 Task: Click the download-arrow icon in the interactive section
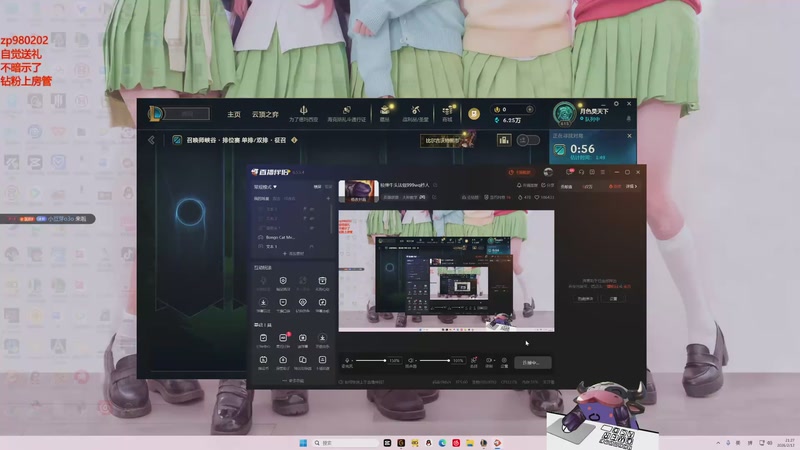[x=263, y=302]
